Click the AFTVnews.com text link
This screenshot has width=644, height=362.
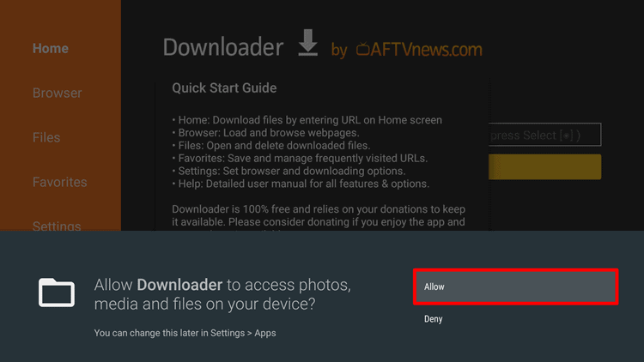pyautogui.click(x=427, y=50)
